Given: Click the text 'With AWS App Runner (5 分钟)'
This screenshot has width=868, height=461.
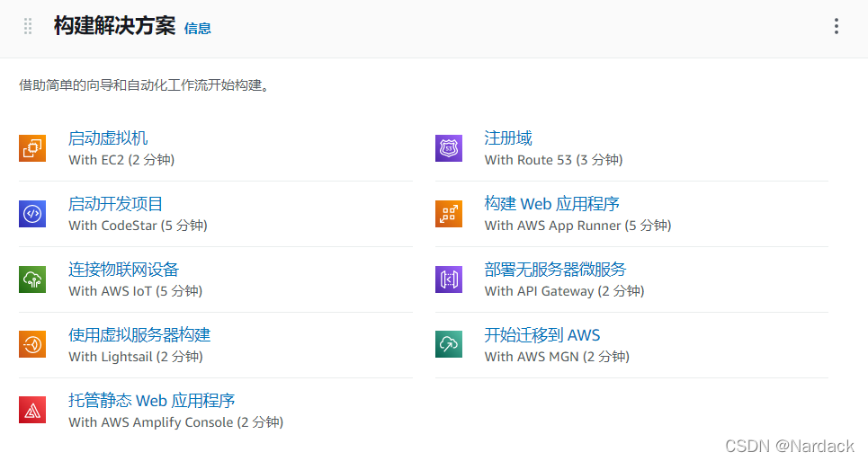Looking at the screenshot, I should [578, 226].
